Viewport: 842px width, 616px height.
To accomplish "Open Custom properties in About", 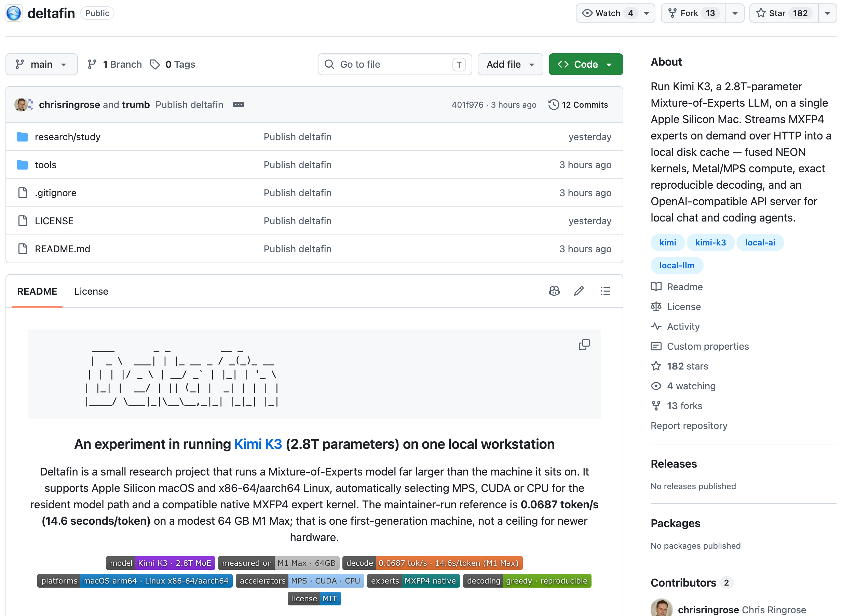I will pos(700,346).
